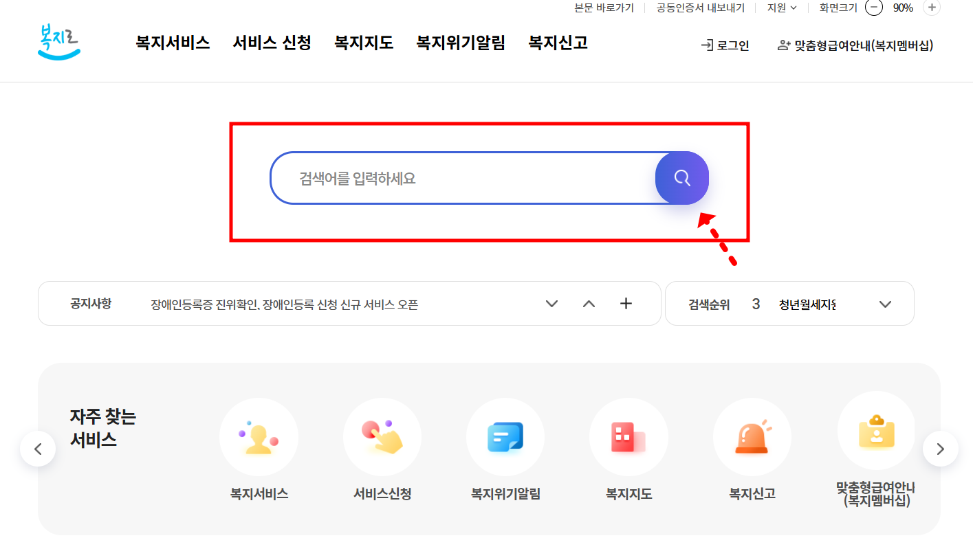Viewport: 973px width, 560px height.
Task: Open the 장애인등록증 진위확인 notice
Action: pos(285,304)
